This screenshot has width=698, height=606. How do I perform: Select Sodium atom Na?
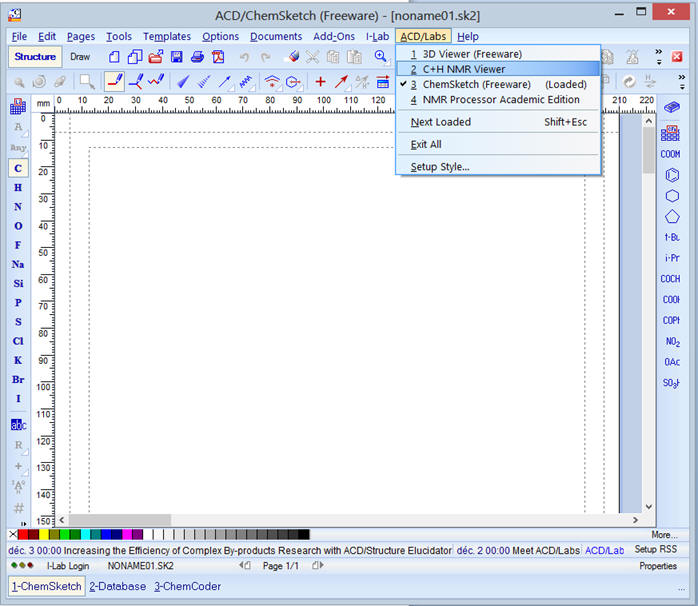pyautogui.click(x=18, y=264)
